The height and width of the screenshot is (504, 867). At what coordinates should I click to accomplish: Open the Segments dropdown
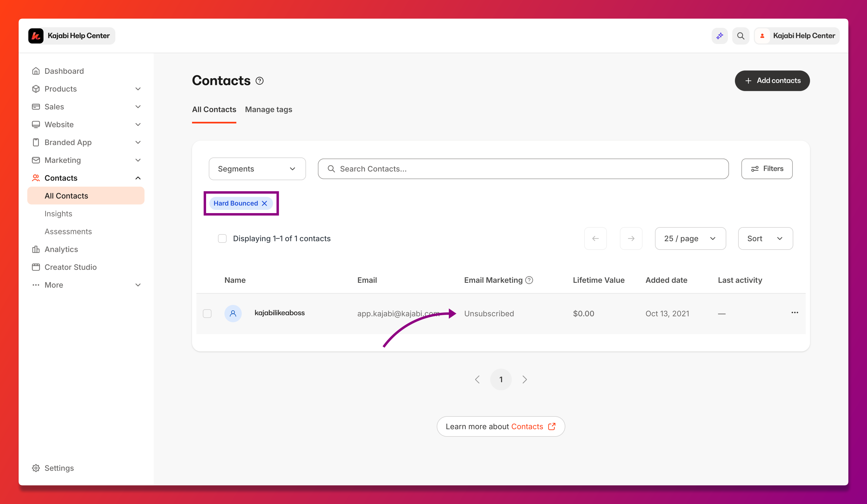(257, 169)
